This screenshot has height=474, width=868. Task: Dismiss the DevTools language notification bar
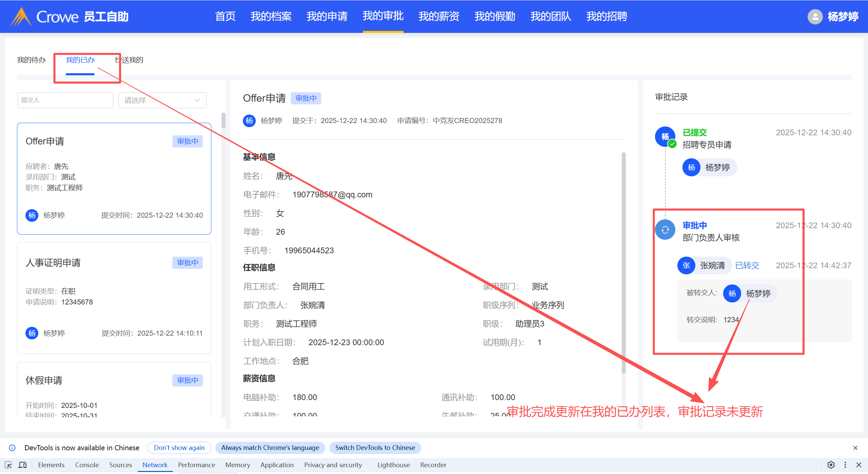point(855,448)
